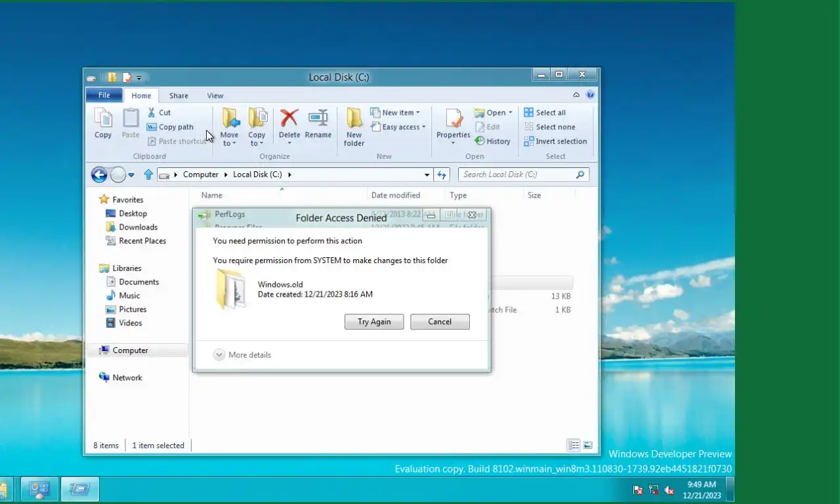Viewport: 840px width, 504px height.
Task: Click Select all in Select group
Action: (545, 112)
